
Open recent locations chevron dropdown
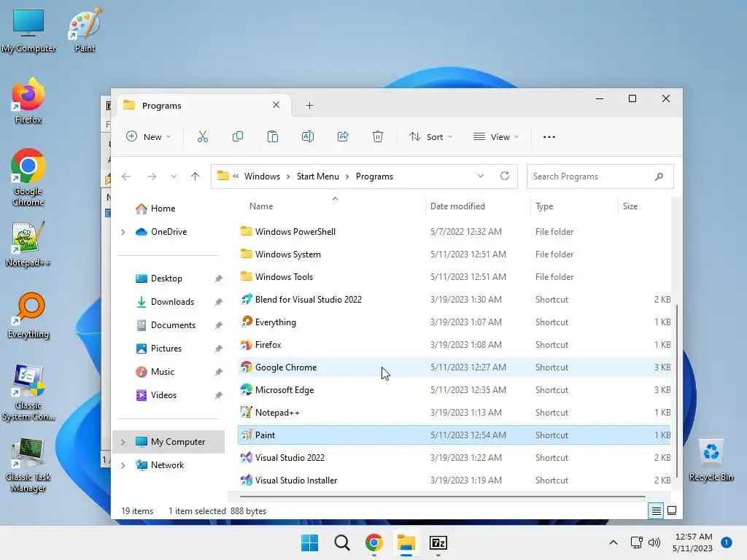pos(174,176)
